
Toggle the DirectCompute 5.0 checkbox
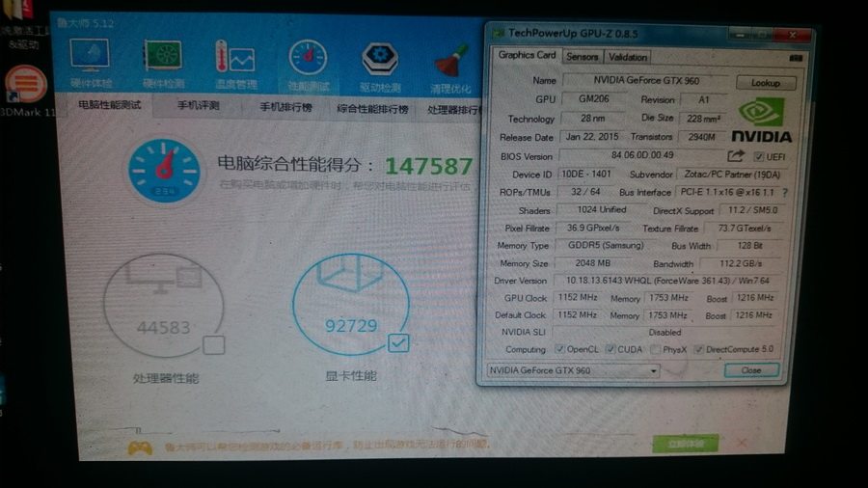(x=698, y=349)
